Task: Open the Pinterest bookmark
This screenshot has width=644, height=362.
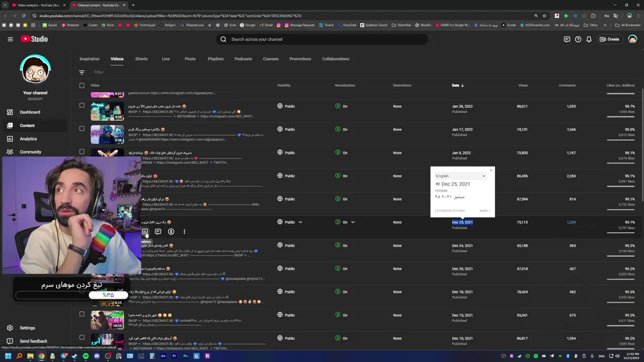Action: click(x=70, y=25)
